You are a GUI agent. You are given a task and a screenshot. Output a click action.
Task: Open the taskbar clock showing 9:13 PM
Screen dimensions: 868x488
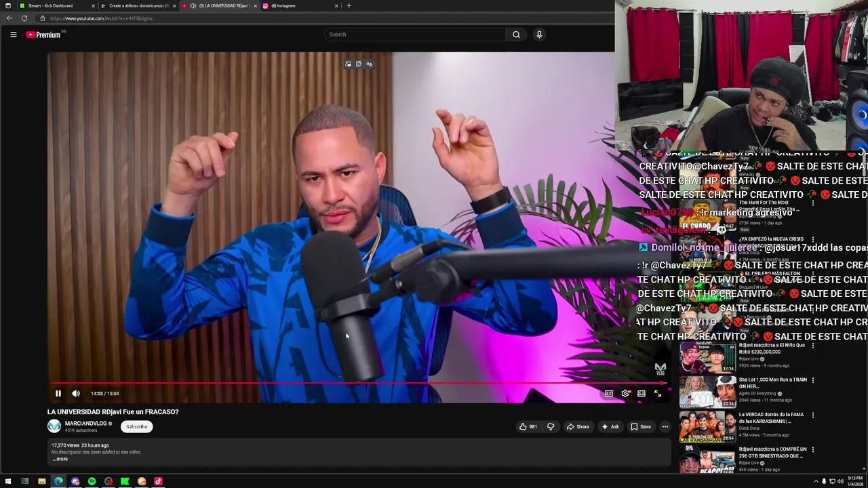(x=854, y=481)
